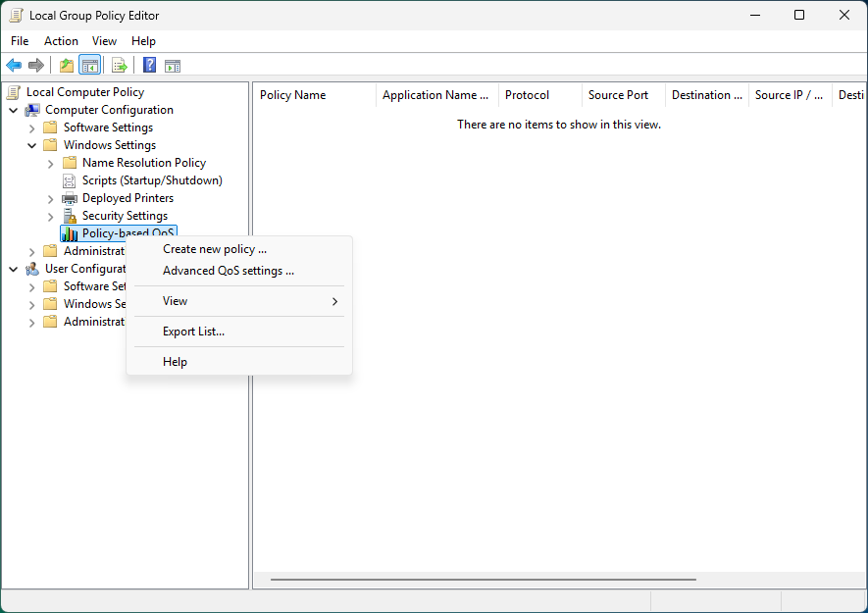Choose Create new policy from context menu

[239, 249]
